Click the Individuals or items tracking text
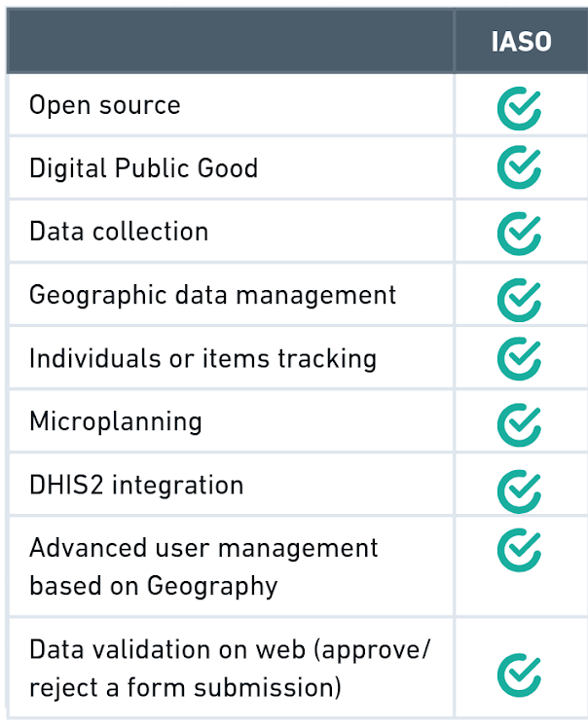The width and height of the screenshot is (588, 727). tap(202, 358)
